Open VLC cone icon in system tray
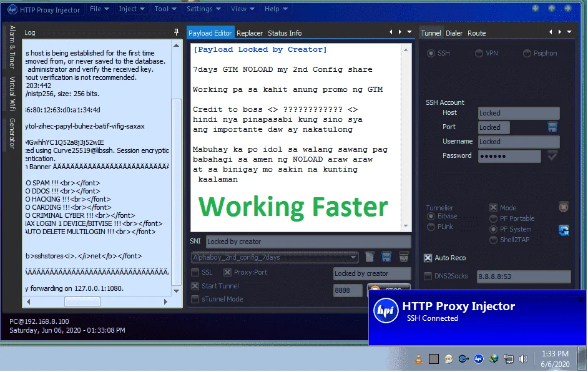Viewport: 588px width, 372px height. pos(418,359)
